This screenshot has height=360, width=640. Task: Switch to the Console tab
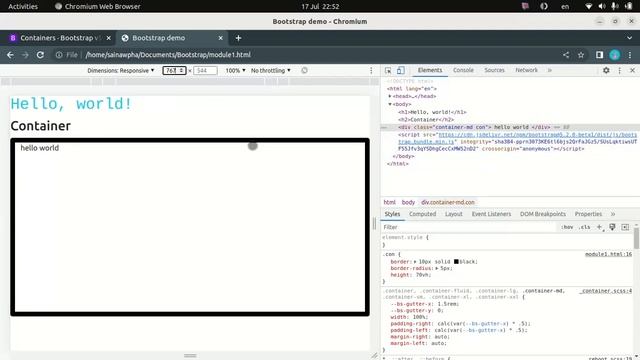tap(463, 70)
